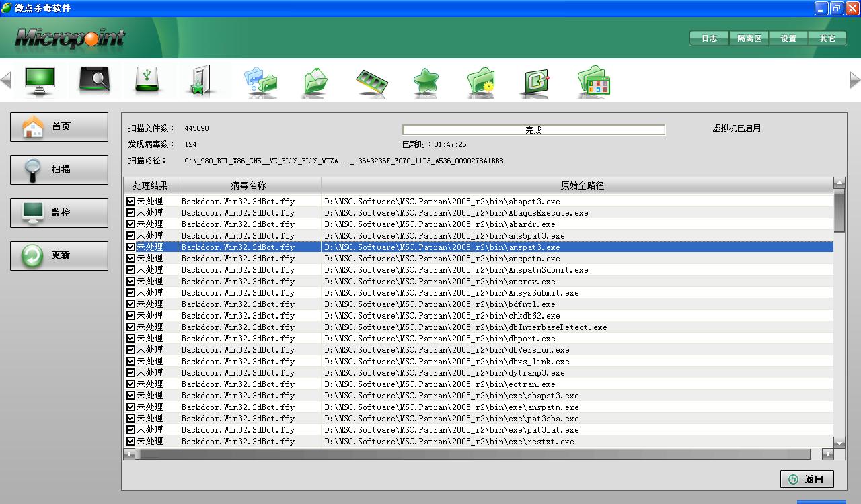This screenshot has height=504, width=861.
Task: Click the 返回 back button
Action: [807, 479]
